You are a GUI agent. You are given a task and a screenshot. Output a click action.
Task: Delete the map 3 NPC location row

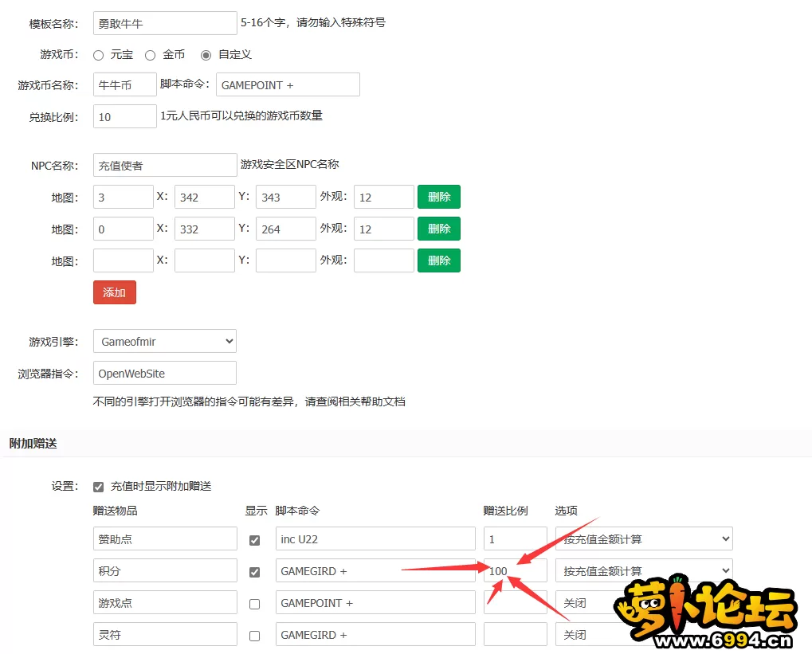438,197
